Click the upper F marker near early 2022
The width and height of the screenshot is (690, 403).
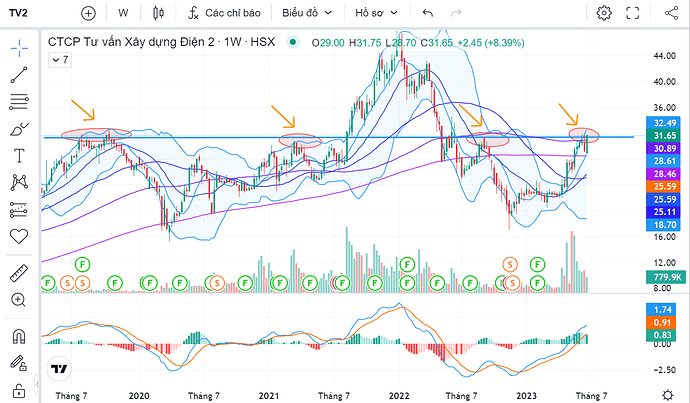pyautogui.click(x=407, y=265)
